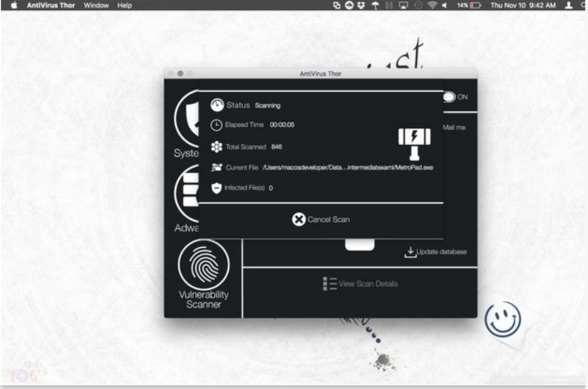Open the Help menu
588x389 pixels.
click(x=125, y=5)
